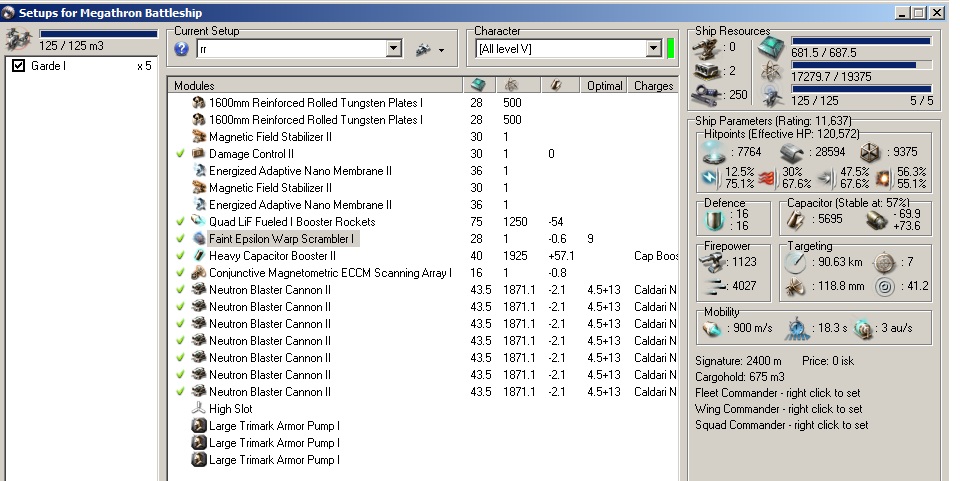This screenshot has width=960, height=481.
Task: Click the drone bay capacity bar above 125 / 125 m3
Action: click(x=98, y=34)
